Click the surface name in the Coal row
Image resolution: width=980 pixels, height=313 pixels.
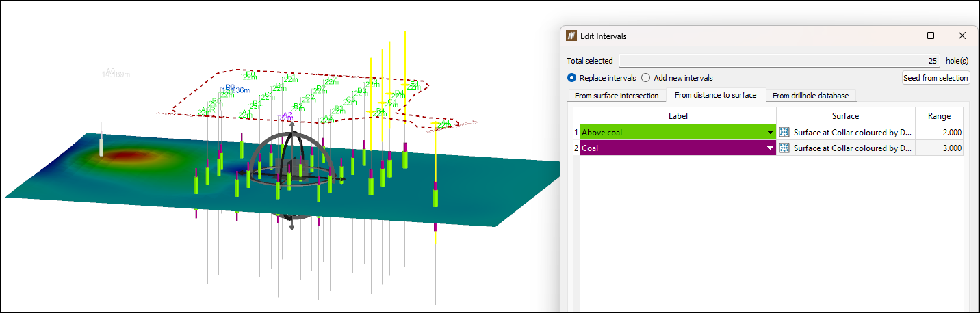point(853,148)
